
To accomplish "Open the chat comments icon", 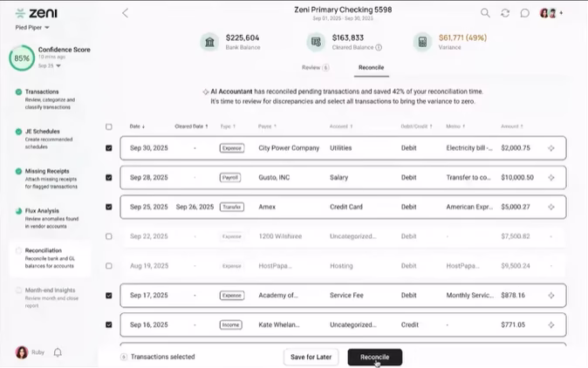I will (x=525, y=13).
